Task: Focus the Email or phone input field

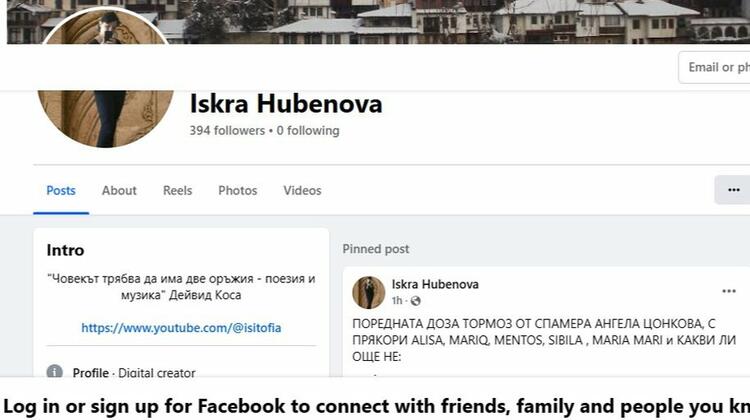Action: (x=714, y=67)
